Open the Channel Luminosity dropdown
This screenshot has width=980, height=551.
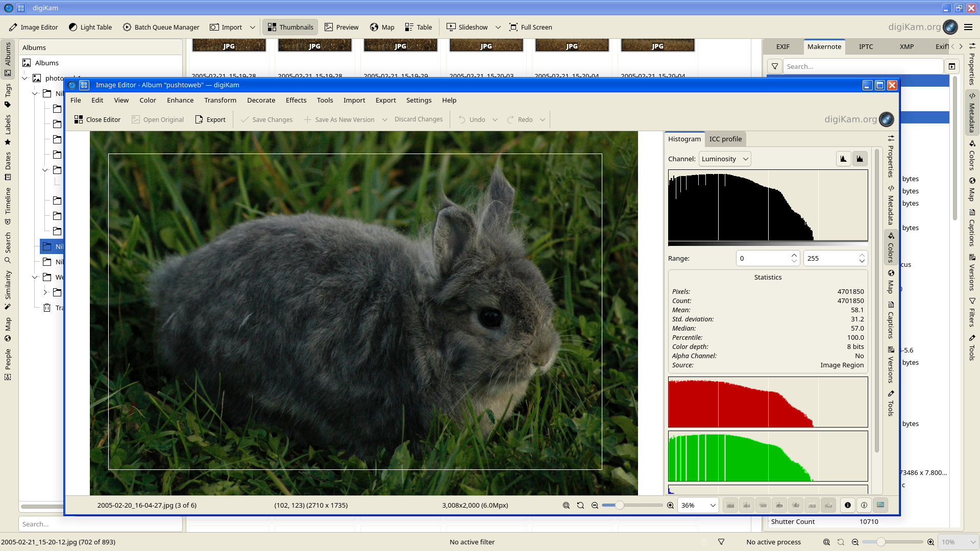point(724,159)
